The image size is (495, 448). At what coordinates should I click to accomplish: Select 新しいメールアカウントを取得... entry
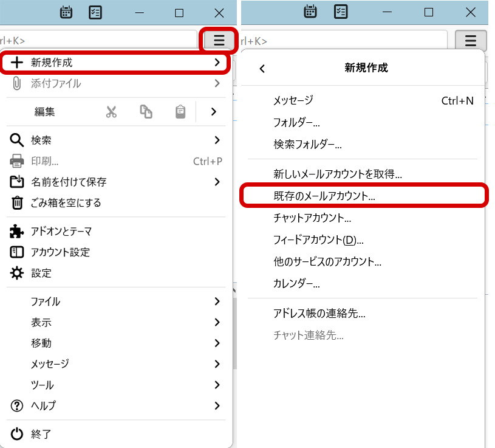(338, 174)
